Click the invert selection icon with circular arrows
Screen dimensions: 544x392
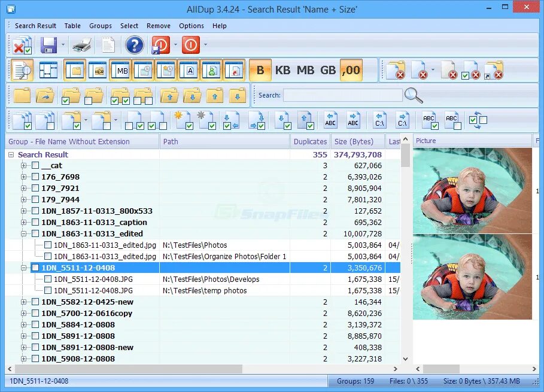[x=478, y=120]
